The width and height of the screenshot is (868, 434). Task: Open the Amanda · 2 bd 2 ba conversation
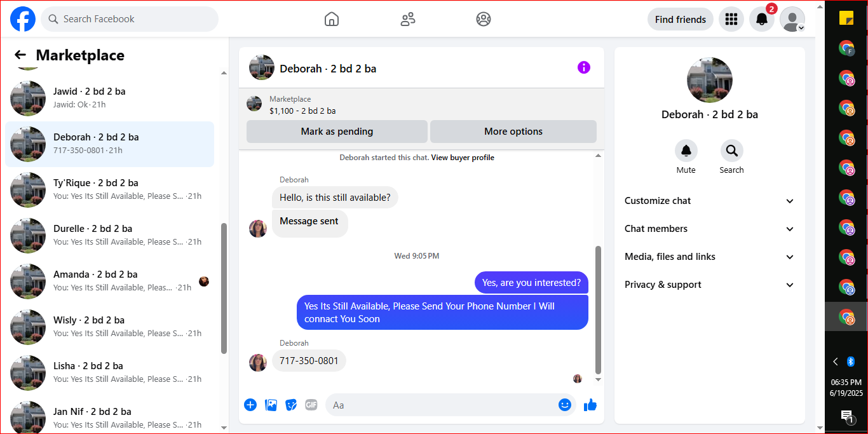click(109, 281)
